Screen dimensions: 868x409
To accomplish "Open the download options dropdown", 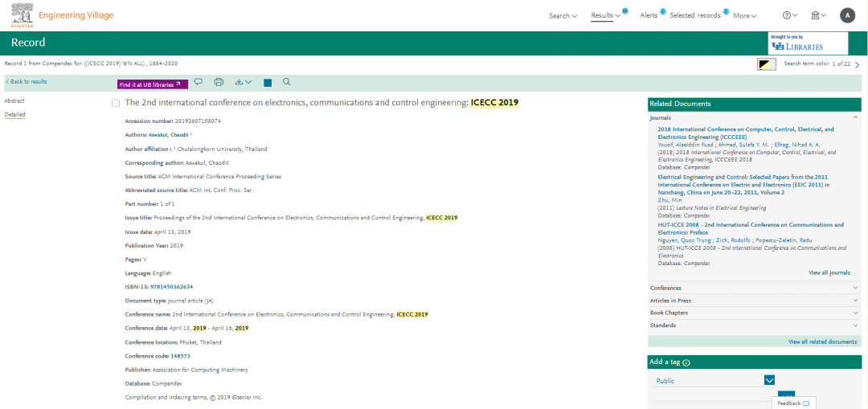I will click(243, 82).
